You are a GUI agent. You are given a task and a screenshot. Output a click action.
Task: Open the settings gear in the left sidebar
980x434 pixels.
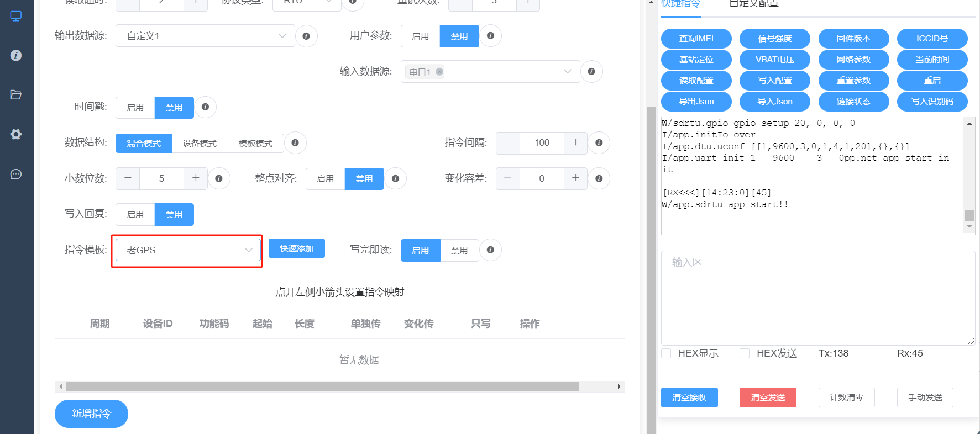[x=16, y=134]
